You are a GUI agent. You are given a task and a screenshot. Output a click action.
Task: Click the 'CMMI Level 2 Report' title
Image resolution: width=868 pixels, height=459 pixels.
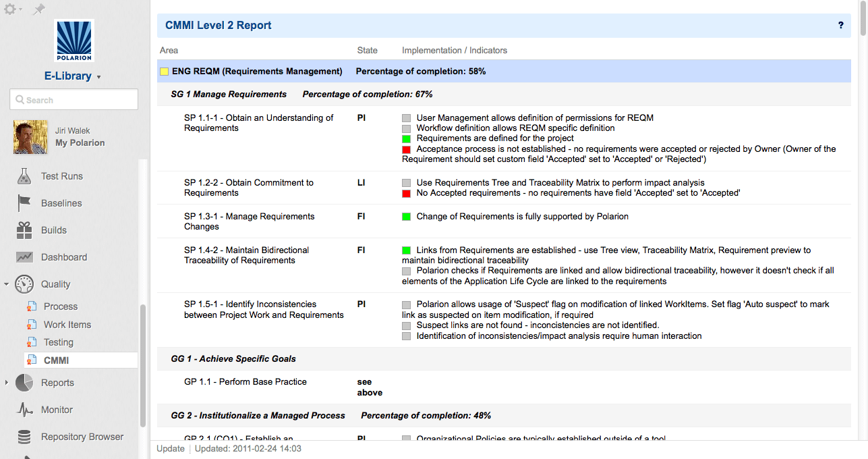coord(219,25)
